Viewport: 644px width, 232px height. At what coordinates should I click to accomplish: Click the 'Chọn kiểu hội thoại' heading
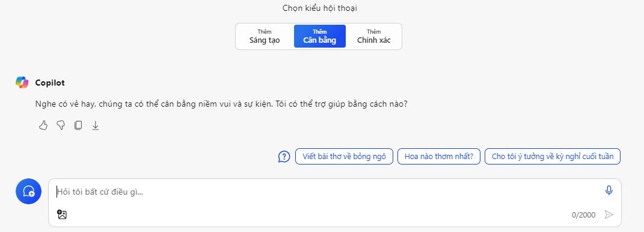point(319,8)
